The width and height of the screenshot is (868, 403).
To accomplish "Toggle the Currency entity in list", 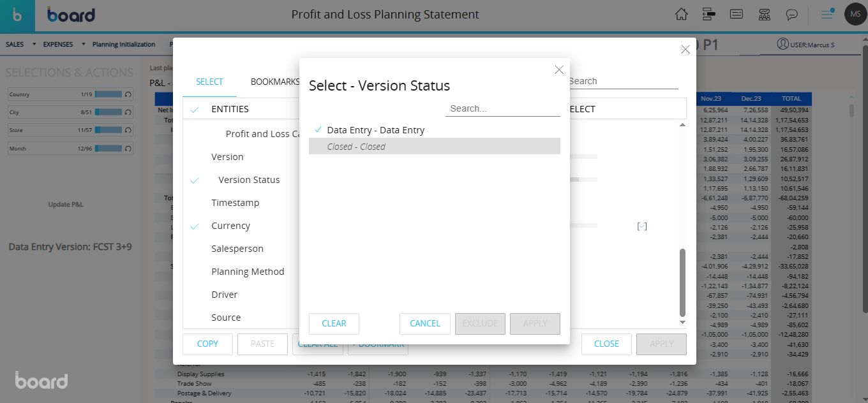I will coord(230,226).
